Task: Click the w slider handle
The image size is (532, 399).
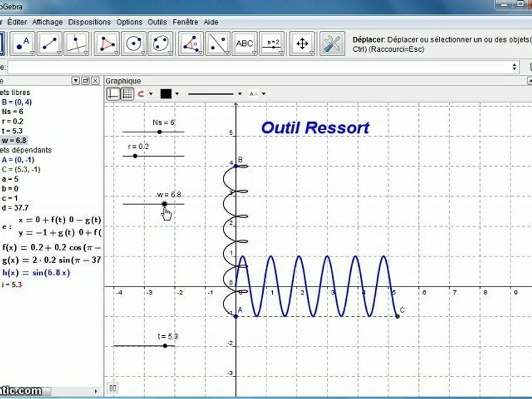Action: pyautogui.click(x=165, y=204)
